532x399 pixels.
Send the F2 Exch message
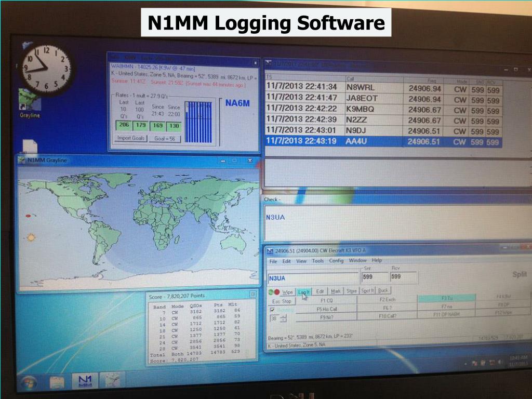(387, 300)
